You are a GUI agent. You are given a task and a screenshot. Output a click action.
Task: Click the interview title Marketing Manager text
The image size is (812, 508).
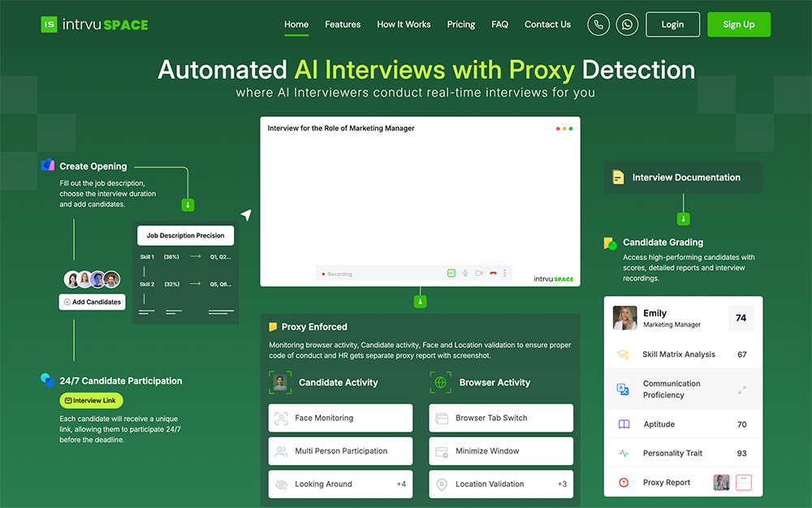[x=341, y=128]
